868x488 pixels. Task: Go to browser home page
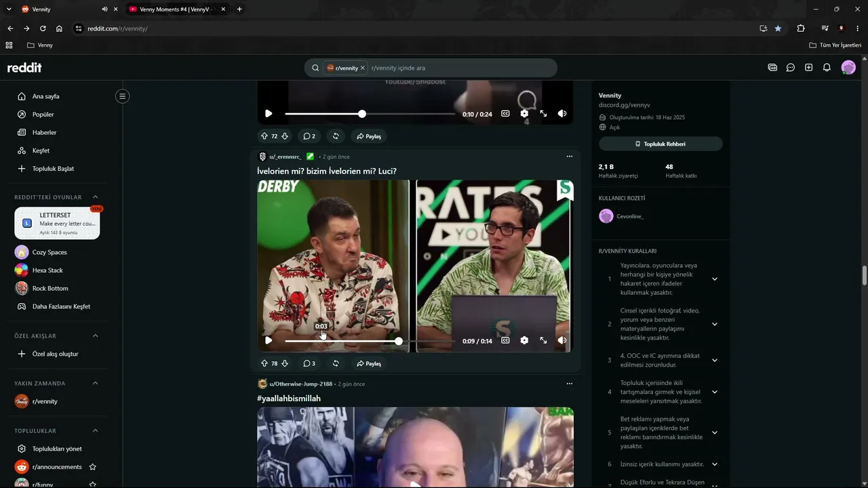pyautogui.click(x=59, y=28)
